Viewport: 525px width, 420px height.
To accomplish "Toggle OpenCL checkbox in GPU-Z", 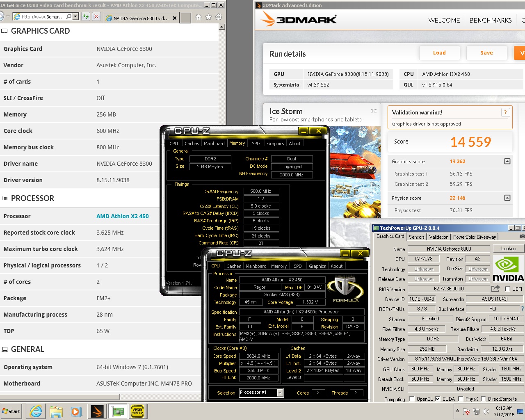I will 412,399.
